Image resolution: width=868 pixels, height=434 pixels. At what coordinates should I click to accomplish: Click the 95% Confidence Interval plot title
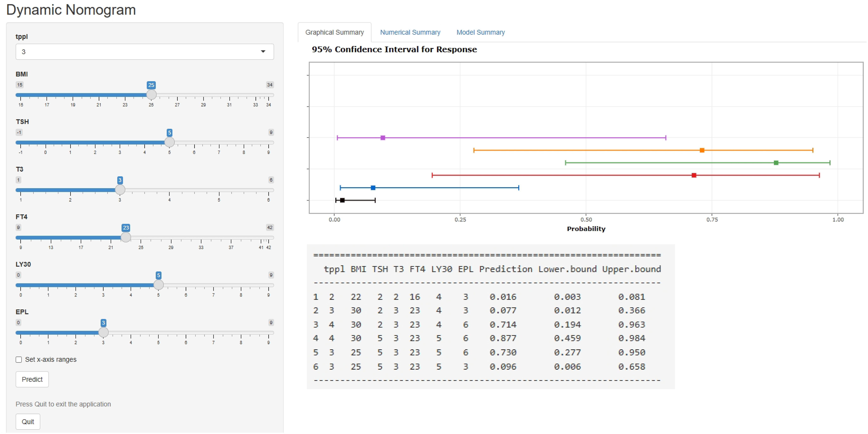394,50
